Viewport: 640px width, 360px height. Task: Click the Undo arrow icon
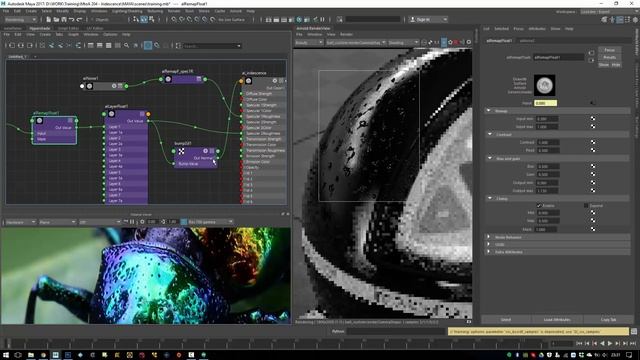(71, 20)
